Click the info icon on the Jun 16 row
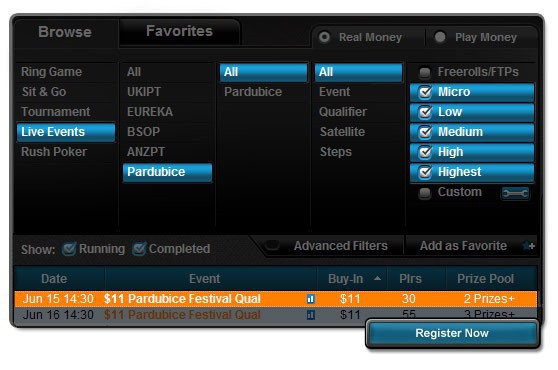Viewport: 558px width, 370px height. tap(311, 314)
